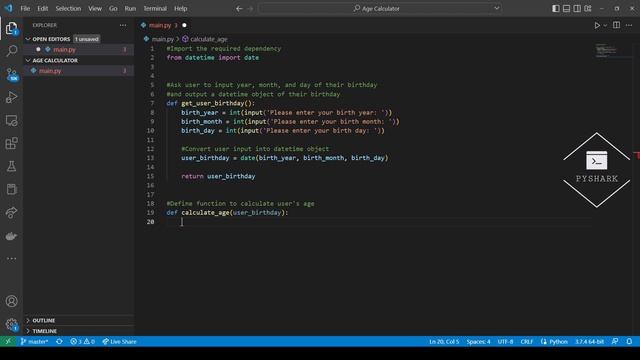Viewport: 640px width, 360px height.
Task: Change line endings via CRLF indicator
Action: pos(527,341)
